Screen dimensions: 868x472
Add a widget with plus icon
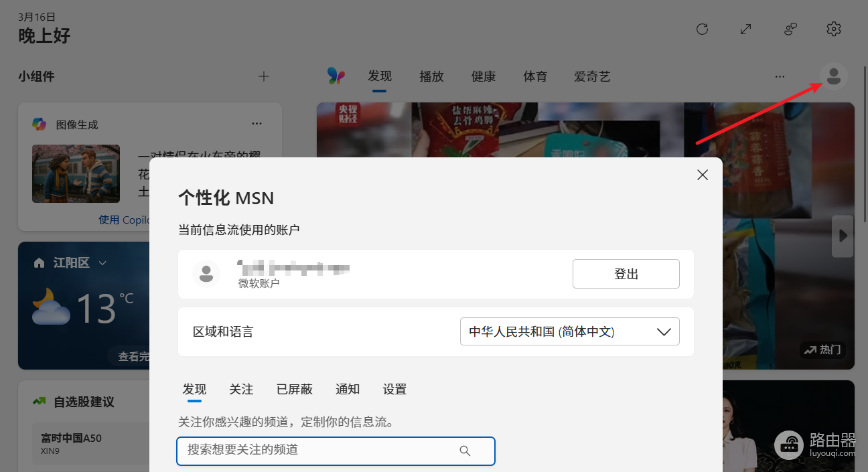[x=264, y=76]
